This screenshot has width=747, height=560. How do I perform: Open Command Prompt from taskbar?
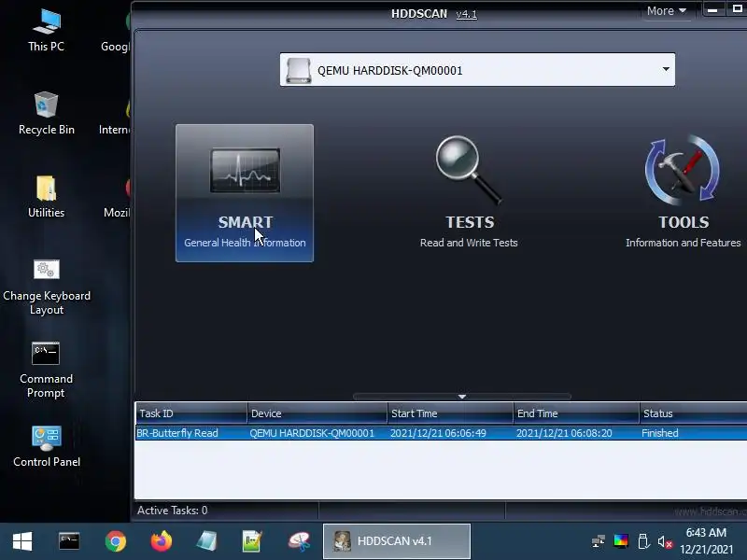pyautogui.click(x=69, y=541)
